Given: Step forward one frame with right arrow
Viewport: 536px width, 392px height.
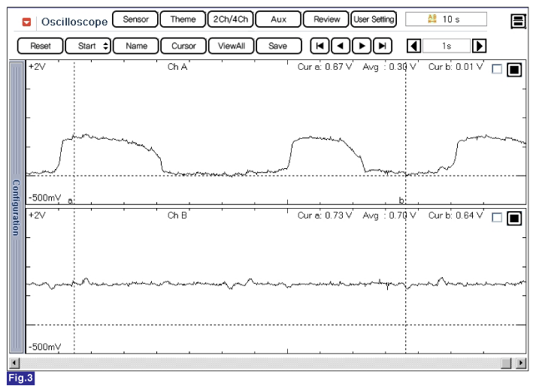Looking at the screenshot, I should click(x=362, y=46).
